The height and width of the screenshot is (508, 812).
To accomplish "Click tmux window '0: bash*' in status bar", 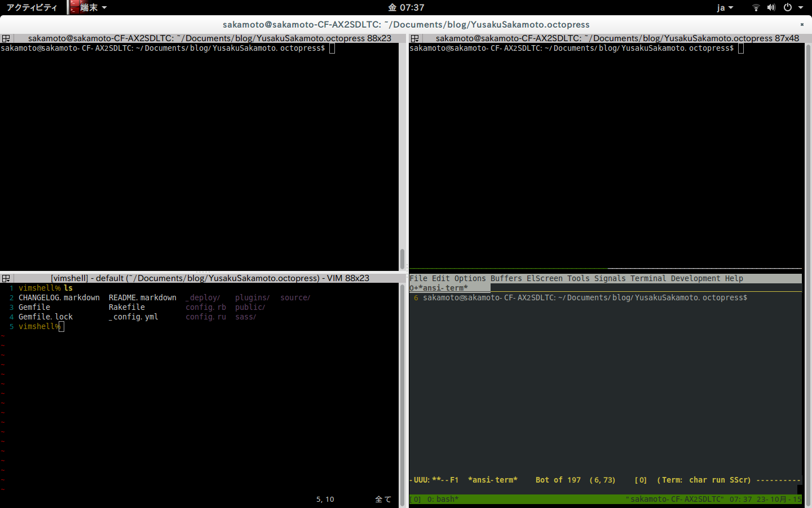I will click(x=443, y=499).
